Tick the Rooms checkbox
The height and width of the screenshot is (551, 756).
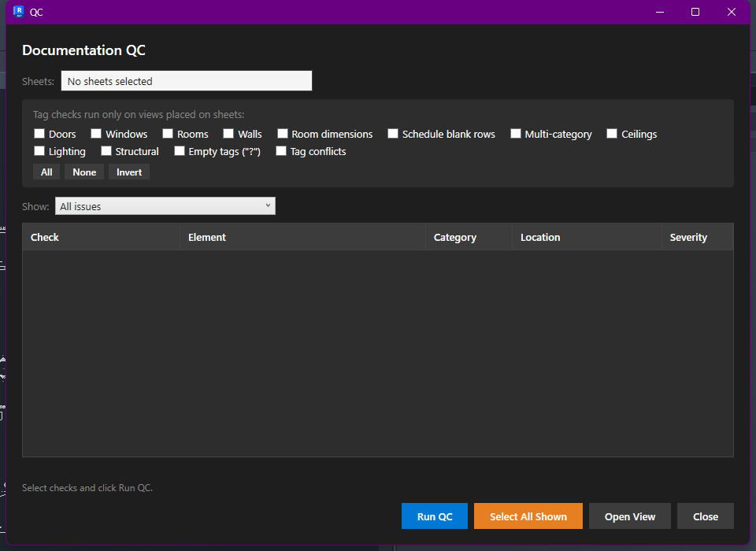[168, 134]
